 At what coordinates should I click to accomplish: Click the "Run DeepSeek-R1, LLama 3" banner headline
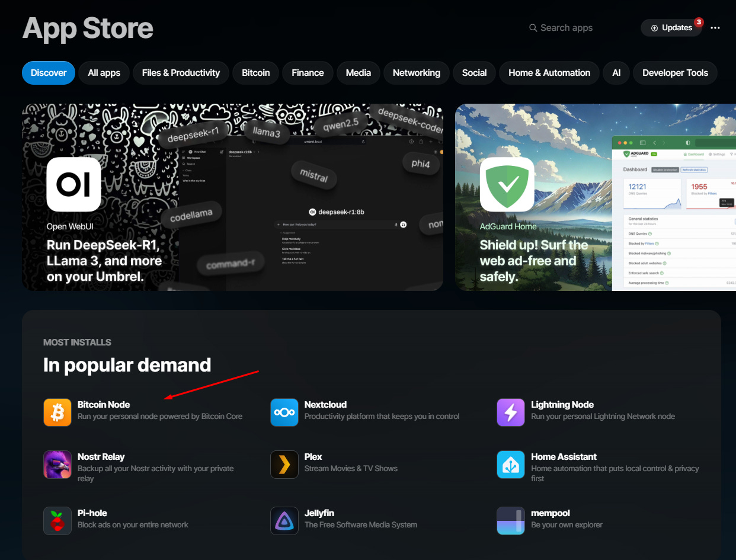(104, 261)
